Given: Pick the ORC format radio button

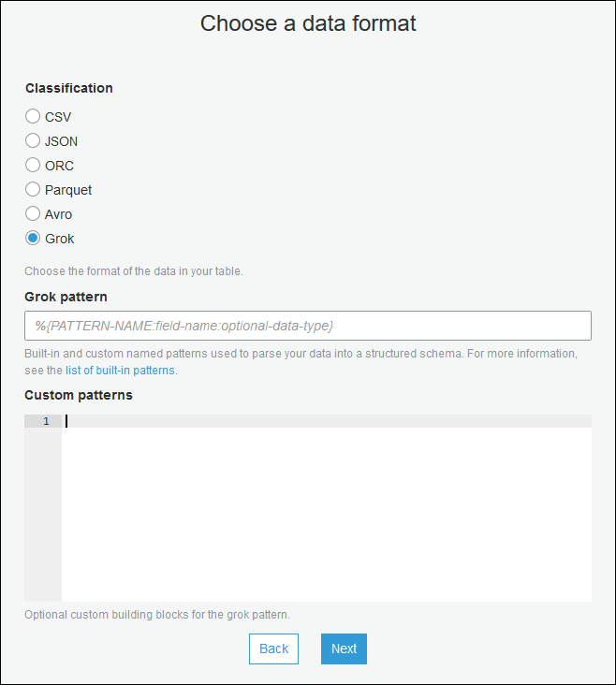Looking at the screenshot, I should [33, 166].
